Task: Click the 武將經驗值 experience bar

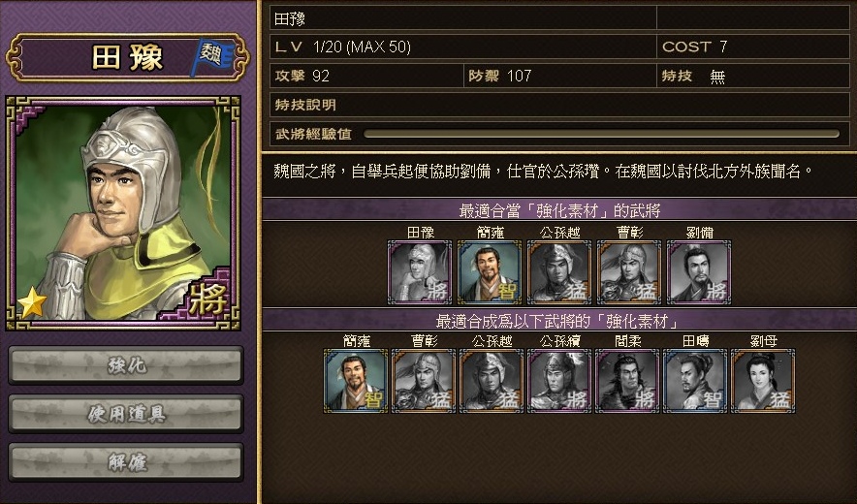Action: tap(601, 134)
